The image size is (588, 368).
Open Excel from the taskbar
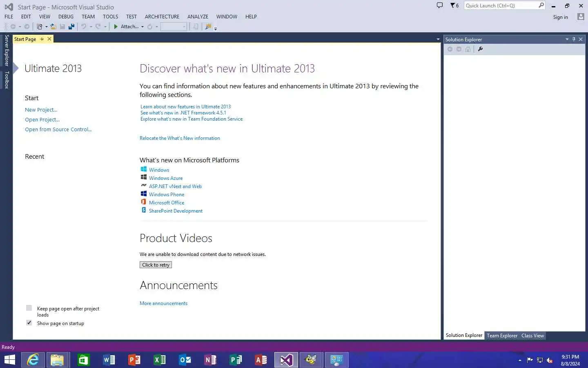159,360
